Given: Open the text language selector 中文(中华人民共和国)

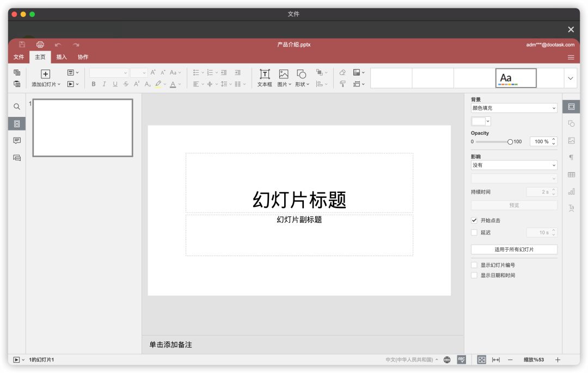Looking at the screenshot, I should pyautogui.click(x=412, y=359).
